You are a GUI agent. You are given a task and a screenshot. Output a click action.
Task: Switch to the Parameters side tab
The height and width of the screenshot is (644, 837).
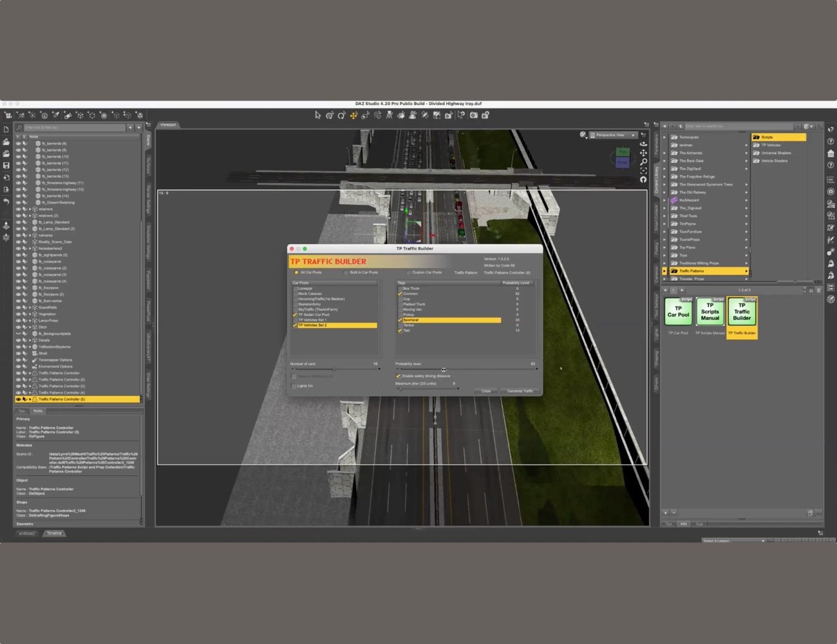pos(657,144)
